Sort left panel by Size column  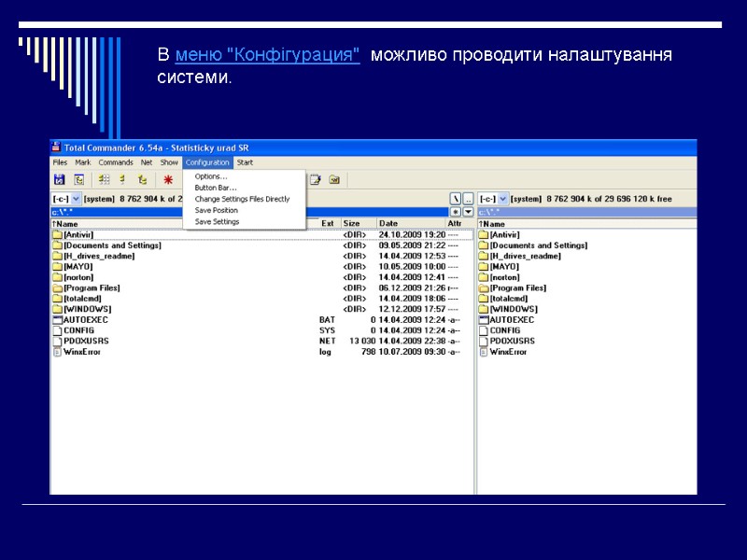[359, 223]
